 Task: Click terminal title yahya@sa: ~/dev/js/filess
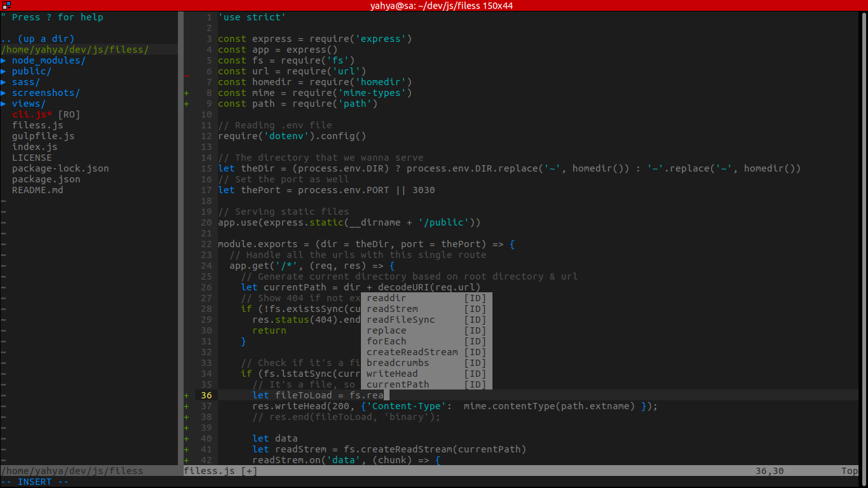coord(442,6)
